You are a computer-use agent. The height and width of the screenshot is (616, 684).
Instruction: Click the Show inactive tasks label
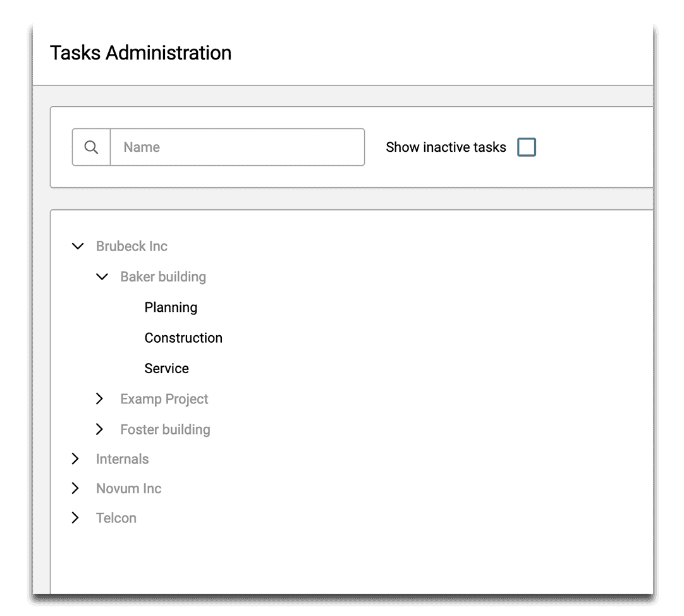[x=446, y=147]
